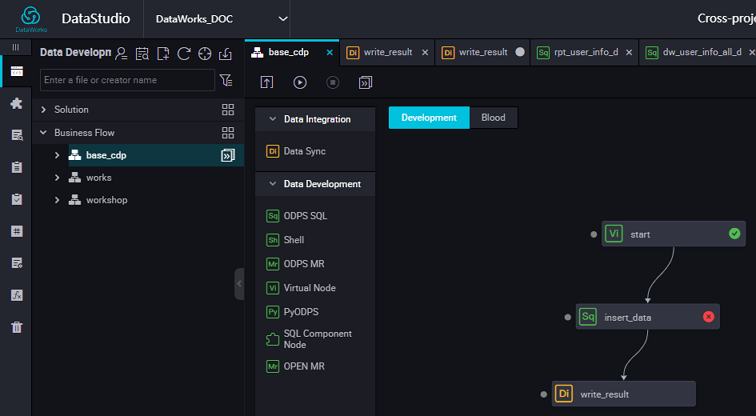Open the recycle bin in left sidebar
Image resolution: width=756 pixels, height=416 pixels.
click(16, 327)
